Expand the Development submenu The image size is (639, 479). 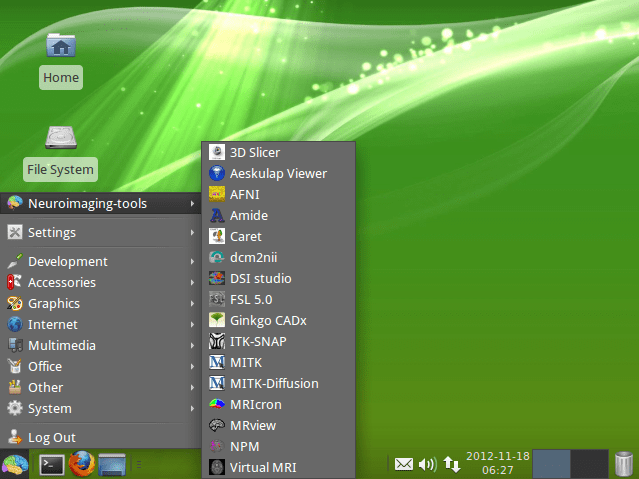coord(101,261)
